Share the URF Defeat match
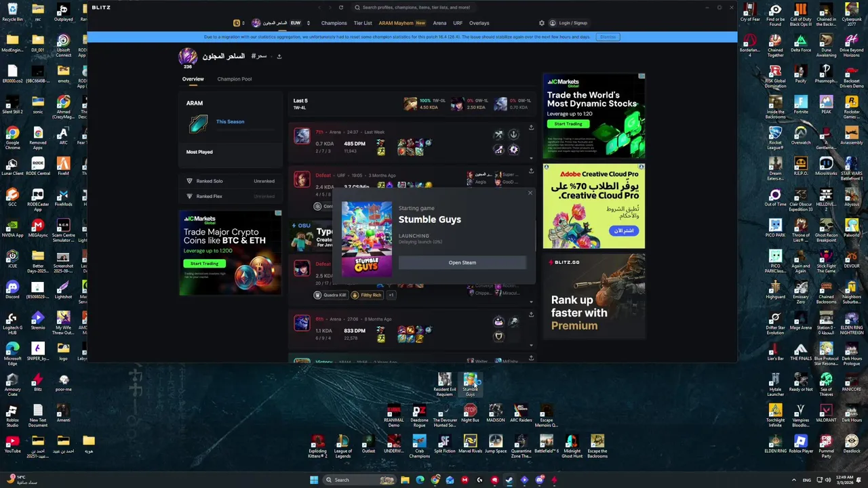Viewport: 868px width, 488px height. (x=531, y=170)
